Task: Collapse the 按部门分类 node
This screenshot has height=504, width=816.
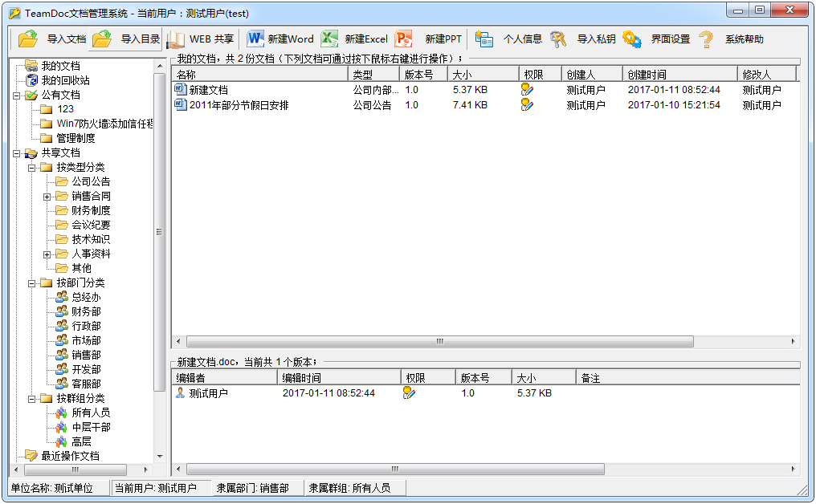Action: click(32, 283)
